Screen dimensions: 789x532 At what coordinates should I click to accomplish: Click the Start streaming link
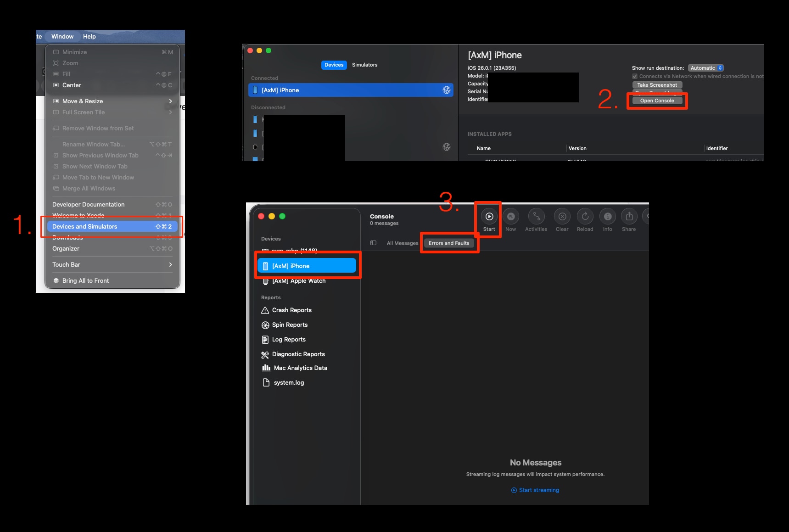click(538, 490)
